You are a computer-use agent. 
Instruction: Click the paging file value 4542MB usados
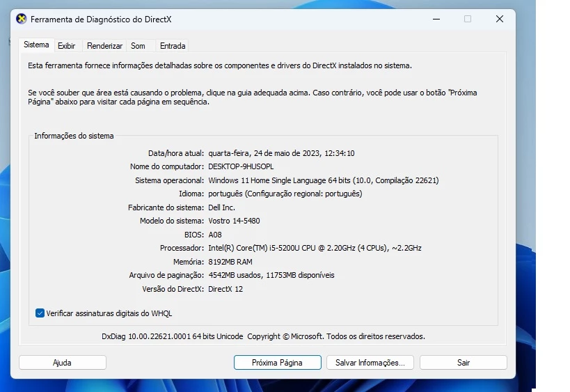click(x=271, y=275)
